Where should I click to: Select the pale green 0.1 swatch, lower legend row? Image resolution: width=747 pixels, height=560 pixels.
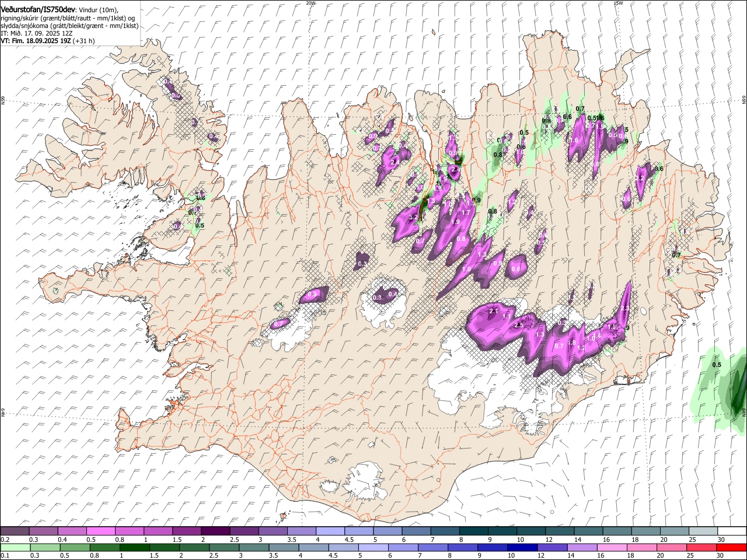click(15, 548)
